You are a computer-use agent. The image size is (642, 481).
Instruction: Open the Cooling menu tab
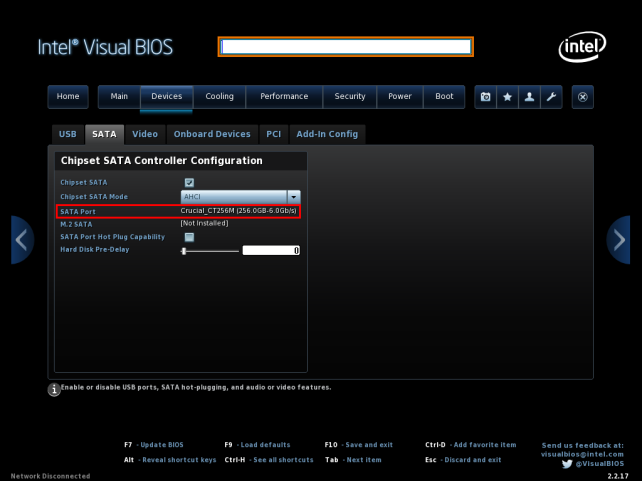[x=219, y=97]
